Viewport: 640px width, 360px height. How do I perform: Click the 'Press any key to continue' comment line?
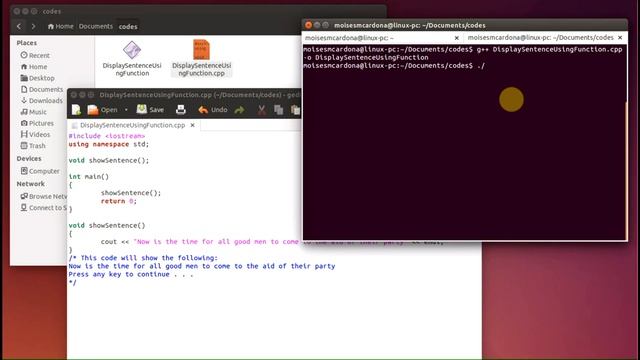click(x=131, y=274)
